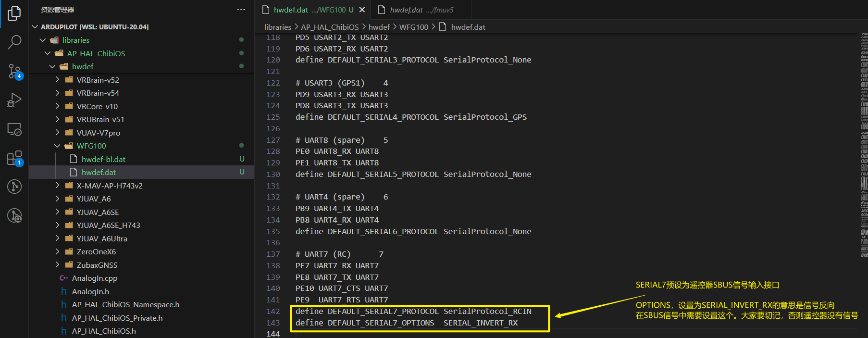Open Run and Debug view
This screenshot has height=338, width=868.
point(14,100)
